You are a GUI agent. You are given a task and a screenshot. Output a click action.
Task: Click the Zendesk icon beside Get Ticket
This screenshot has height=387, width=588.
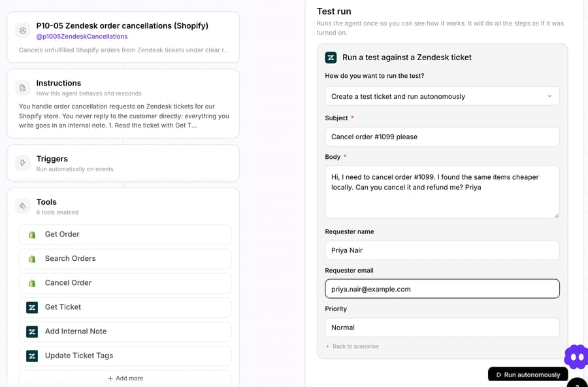(32, 307)
